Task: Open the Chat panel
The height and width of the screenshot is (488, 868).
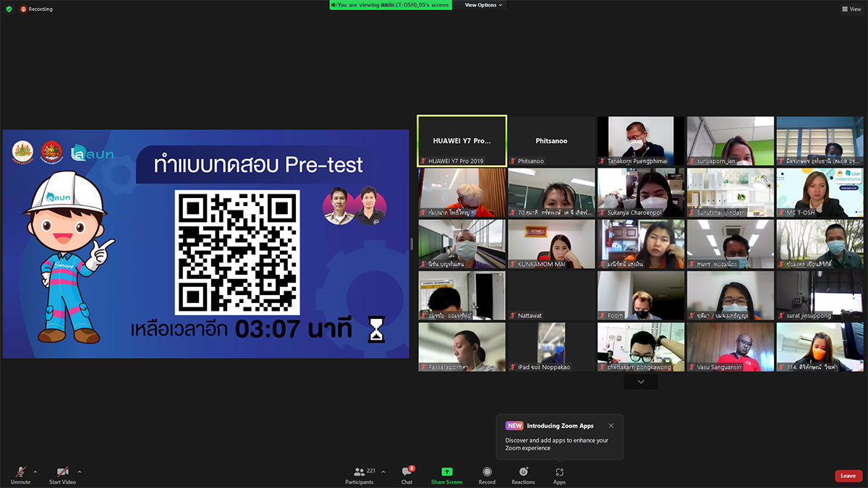Action: pyautogui.click(x=407, y=474)
